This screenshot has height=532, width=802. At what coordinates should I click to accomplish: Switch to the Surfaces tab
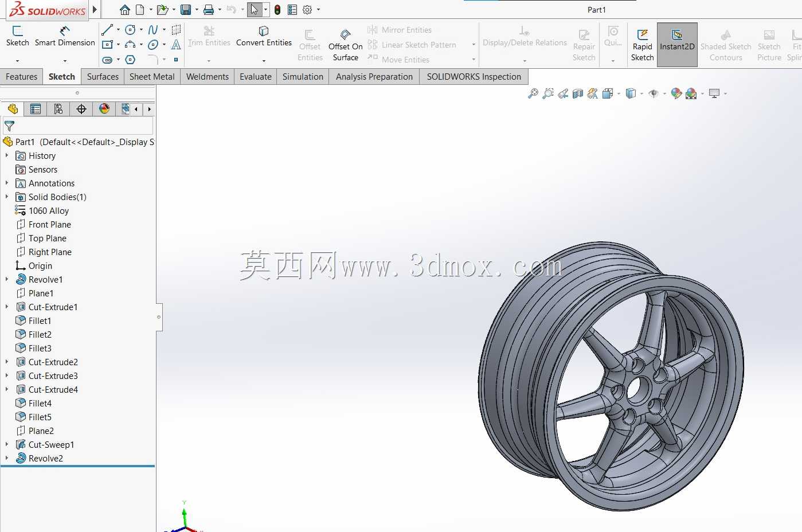[103, 77]
